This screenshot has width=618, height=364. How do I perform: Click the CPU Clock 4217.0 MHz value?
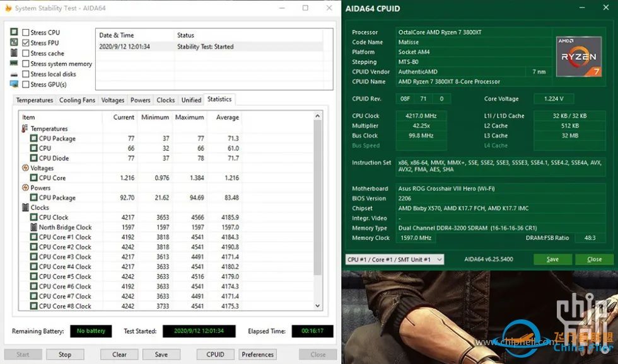(421, 116)
